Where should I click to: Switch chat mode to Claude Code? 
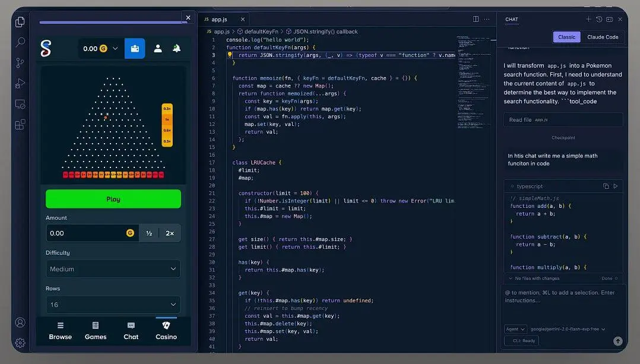coord(603,37)
